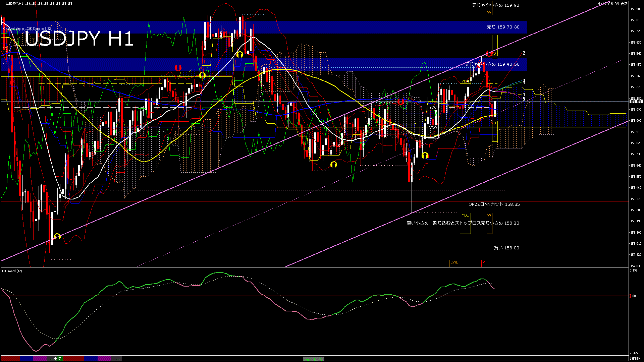Click the YDL box marker
The image size is (644, 362).
(x=465, y=216)
